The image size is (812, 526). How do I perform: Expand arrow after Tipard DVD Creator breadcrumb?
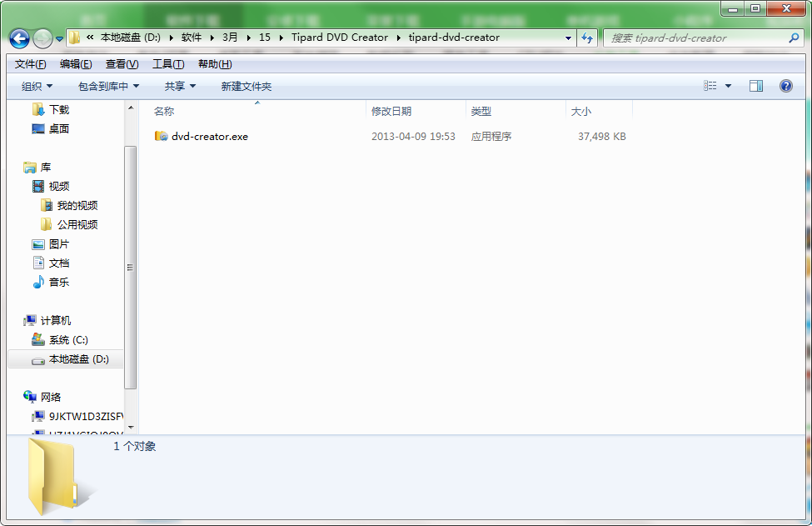(x=399, y=38)
